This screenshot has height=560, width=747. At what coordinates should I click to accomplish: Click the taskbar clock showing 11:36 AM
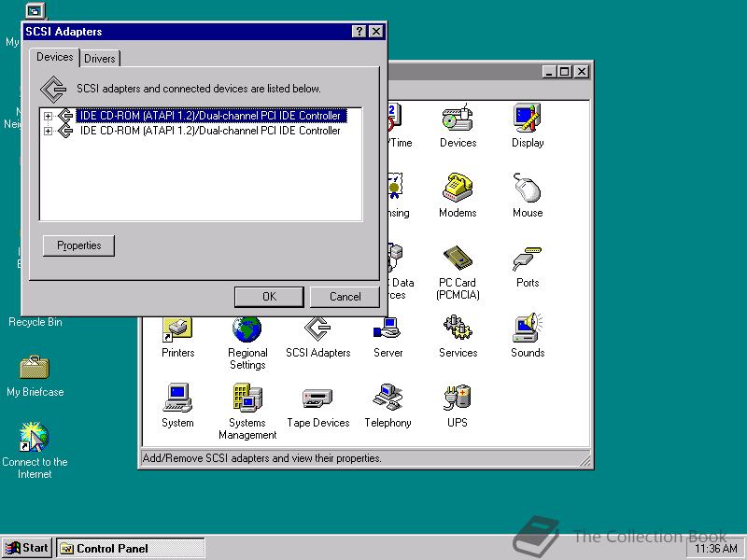point(714,549)
